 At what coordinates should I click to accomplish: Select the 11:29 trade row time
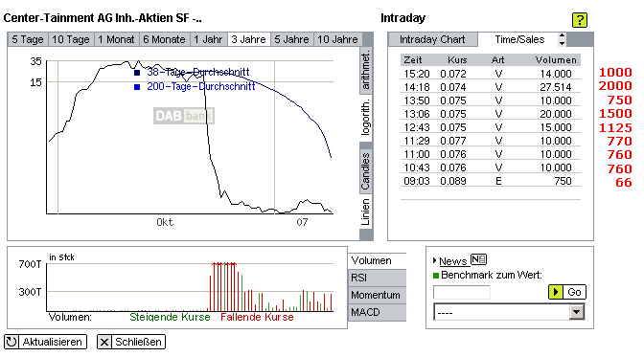coord(417,141)
